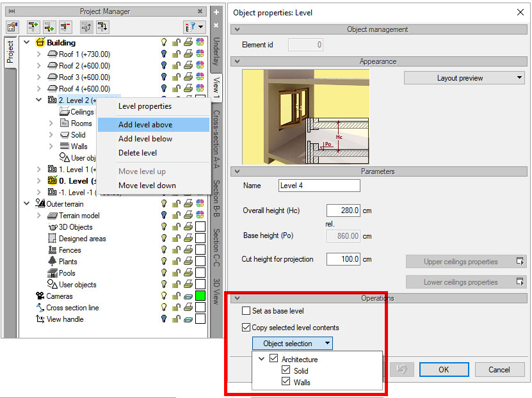This screenshot has height=398, width=532.
Task: Click the plus icon above the view tabs
Action: [x=216, y=12]
